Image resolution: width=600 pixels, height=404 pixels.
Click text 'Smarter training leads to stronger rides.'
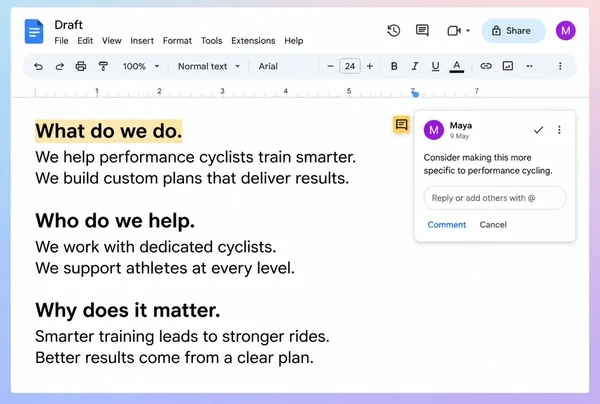182,337
